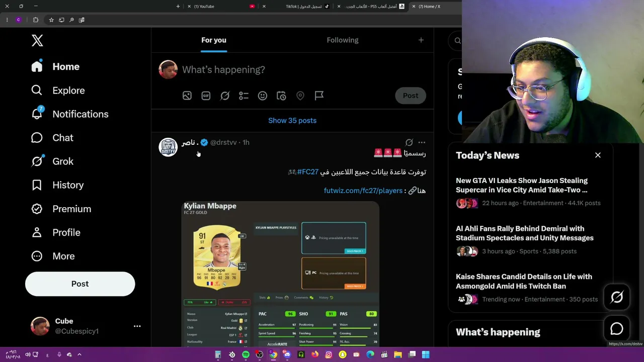Screen dimensions: 644x362
Task: Expand the More menu in the sidebar
Action: 52,256
